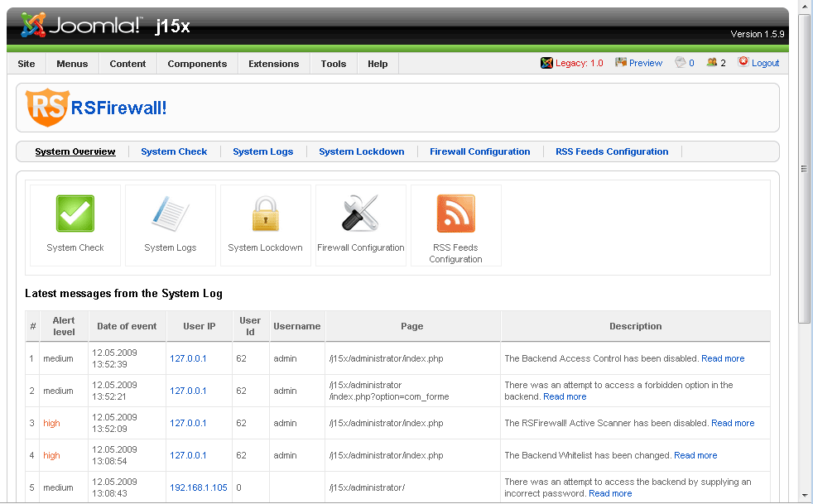Click the Logout link
This screenshot has width=813, height=504.
coord(765,63)
